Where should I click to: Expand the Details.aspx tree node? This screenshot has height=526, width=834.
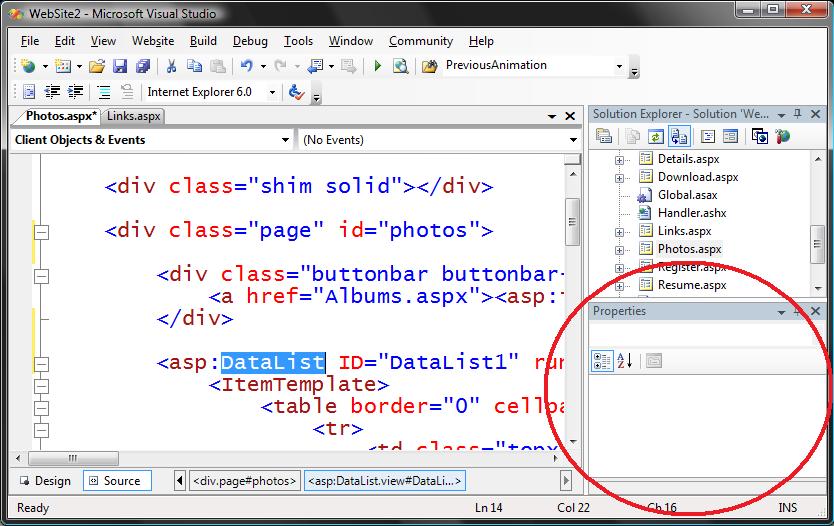pos(619,160)
